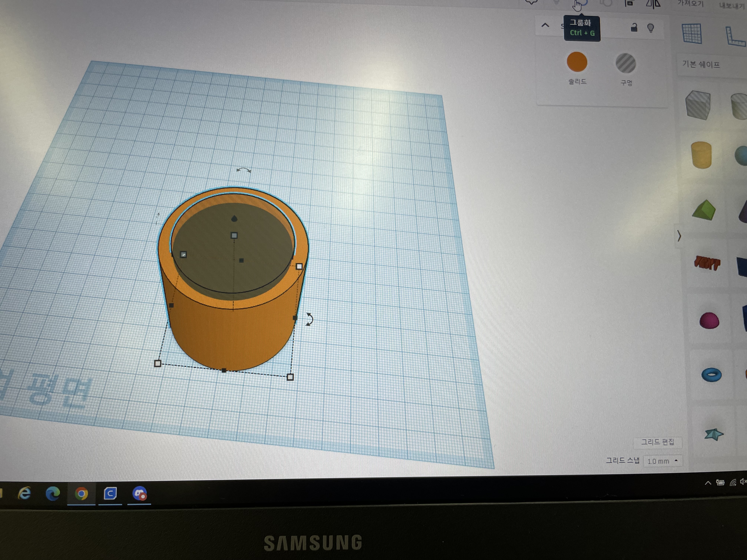Click the 가져오기 import button
Image resolution: width=747 pixels, height=560 pixels.
coord(690,4)
